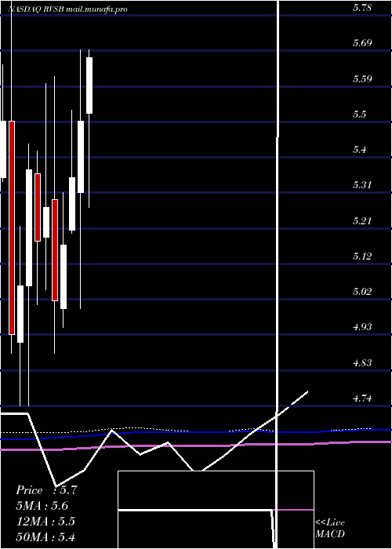Click the 5.59 price axis label
Screen dimensions: 392x549
pos(362,78)
